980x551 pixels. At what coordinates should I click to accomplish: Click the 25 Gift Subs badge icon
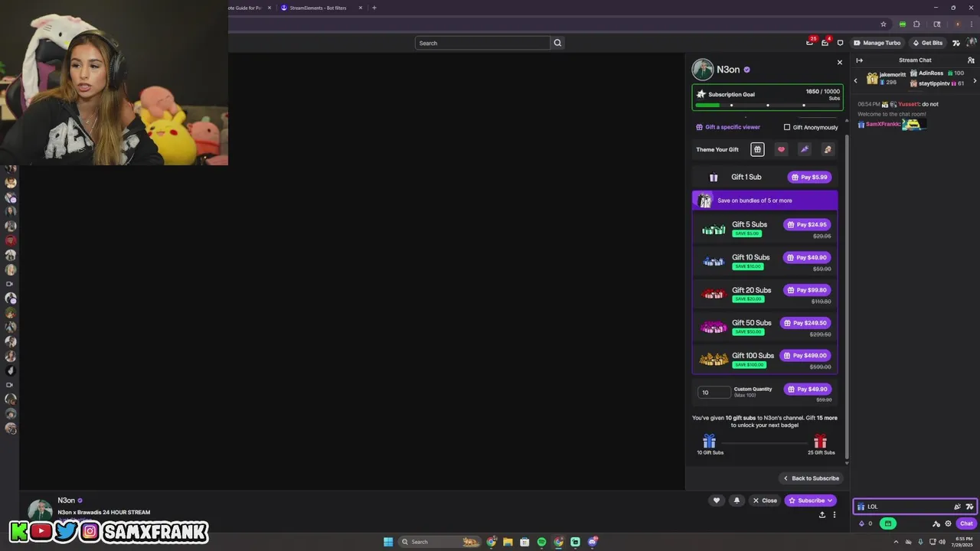pos(820,442)
